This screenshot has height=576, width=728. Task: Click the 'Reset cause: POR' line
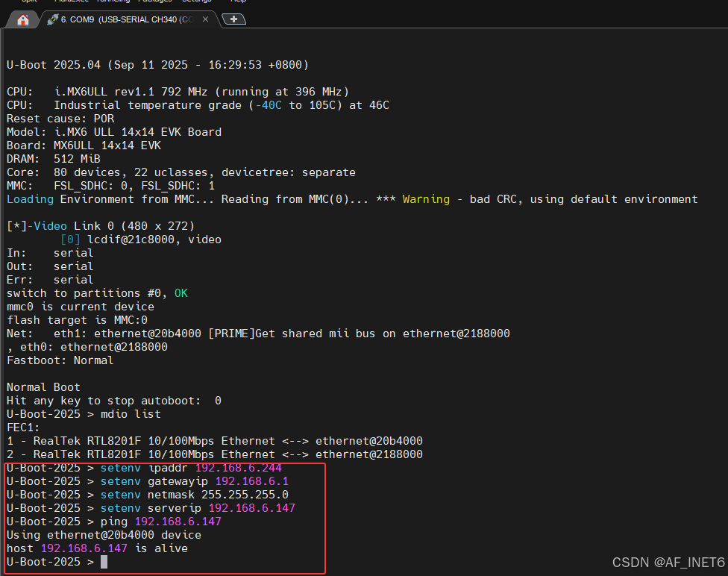(60, 119)
